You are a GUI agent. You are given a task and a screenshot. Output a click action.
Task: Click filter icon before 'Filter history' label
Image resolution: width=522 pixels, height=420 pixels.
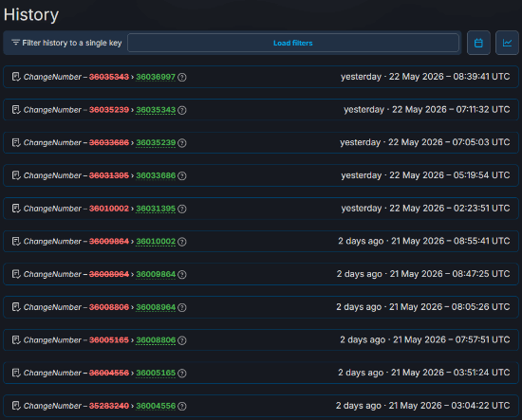[x=15, y=43]
